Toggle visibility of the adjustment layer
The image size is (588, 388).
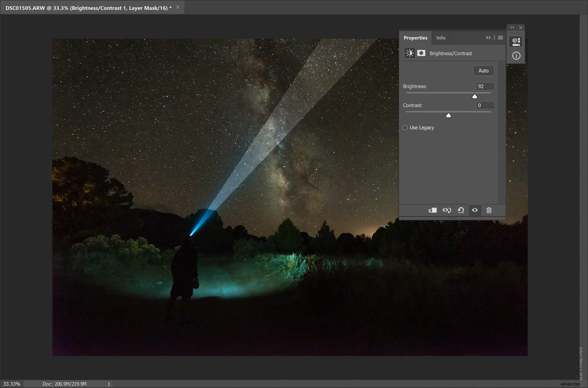click(x=475, y=210)
